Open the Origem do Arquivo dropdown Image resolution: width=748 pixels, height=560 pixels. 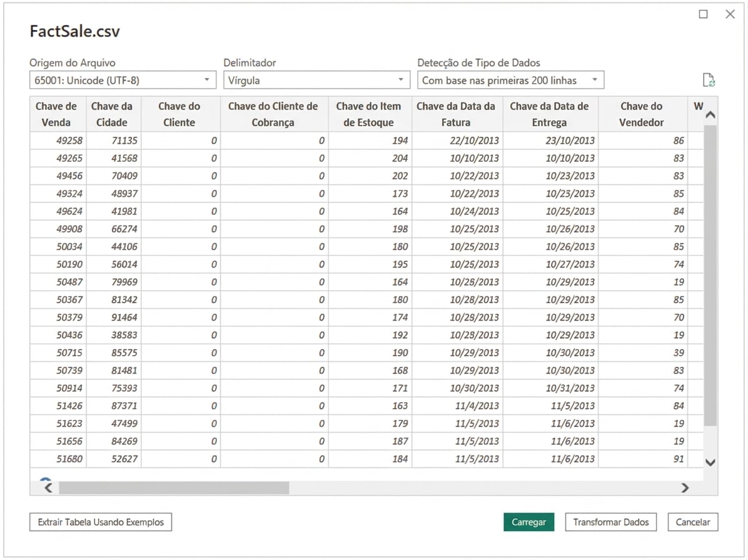tap(123, 80)
